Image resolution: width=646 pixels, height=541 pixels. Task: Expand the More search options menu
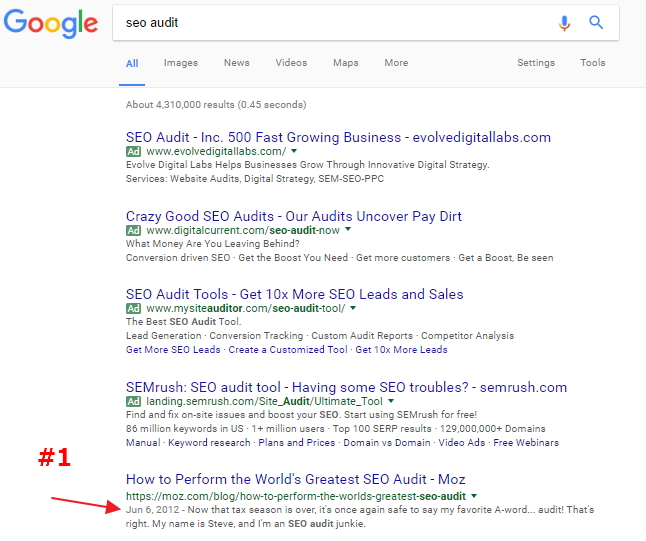(x=396, y=63)
